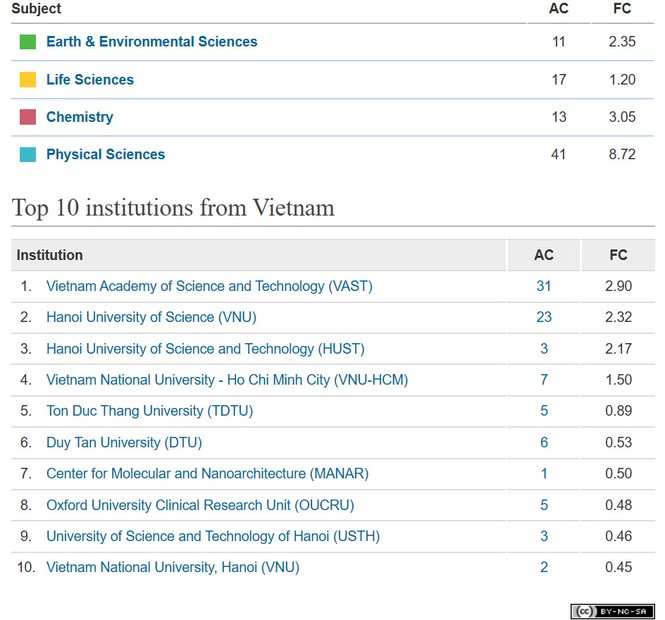This screenshot has width=665, height=620.
Task: Click the FC value 2.17 for HUST
Action: click(x=618, y=349)
